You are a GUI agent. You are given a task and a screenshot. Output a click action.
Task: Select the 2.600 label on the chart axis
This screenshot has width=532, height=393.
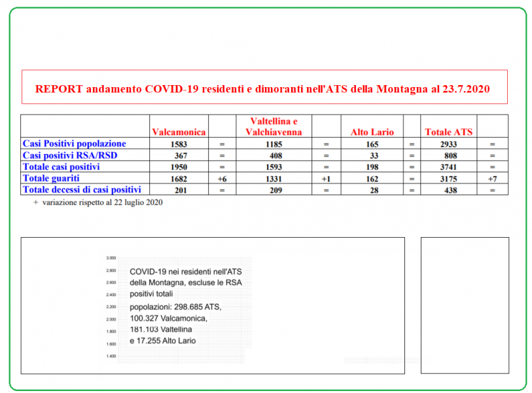[x=111, y=282]
